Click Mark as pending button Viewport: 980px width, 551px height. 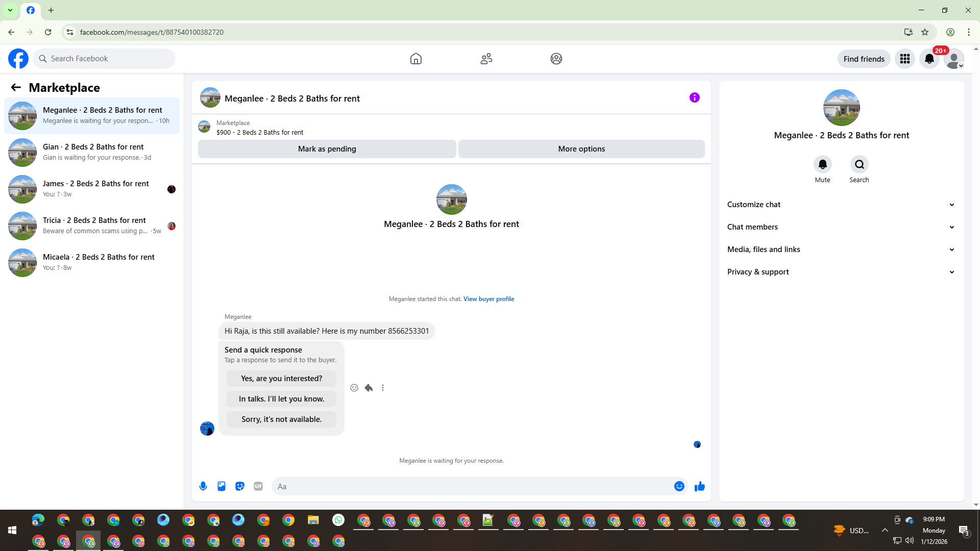point(327,149)
